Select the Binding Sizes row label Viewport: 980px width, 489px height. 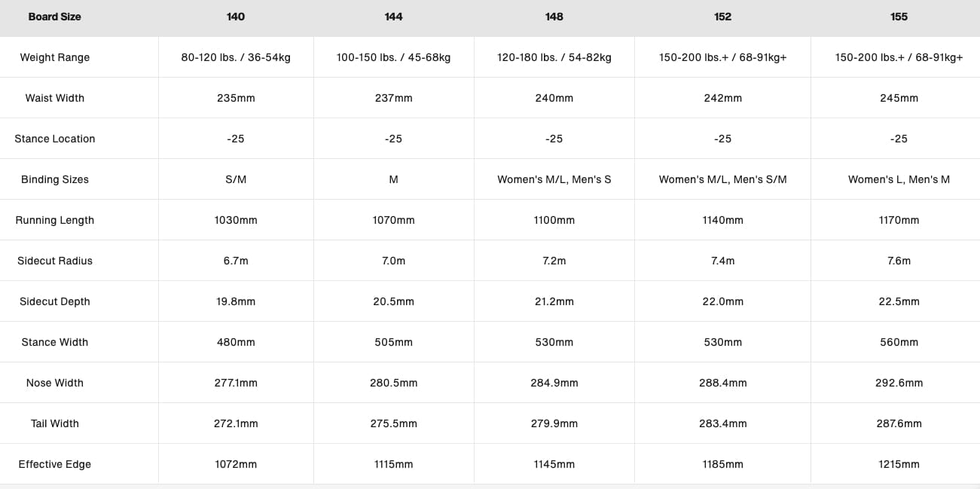55,179
